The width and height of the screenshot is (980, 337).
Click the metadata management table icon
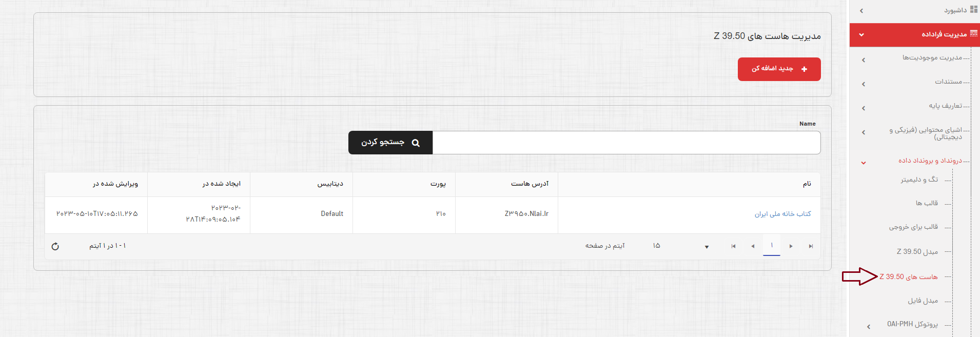[973, 34]
